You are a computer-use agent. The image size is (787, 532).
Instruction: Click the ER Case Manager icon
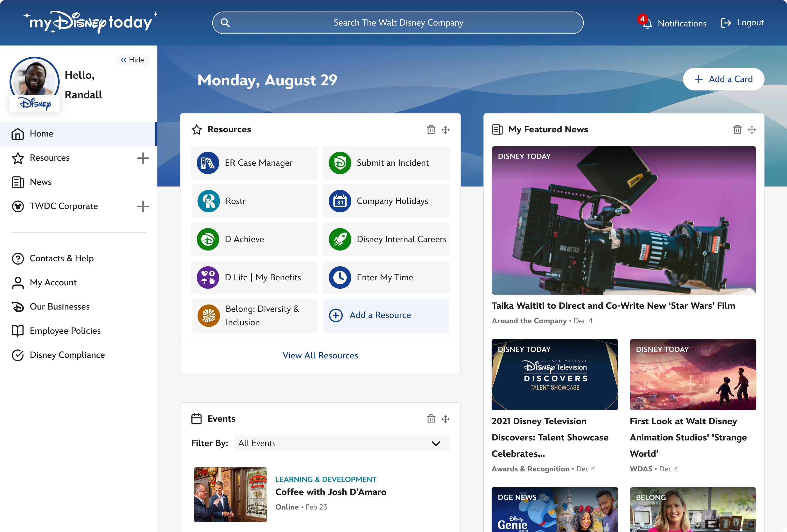pos(208,163)
